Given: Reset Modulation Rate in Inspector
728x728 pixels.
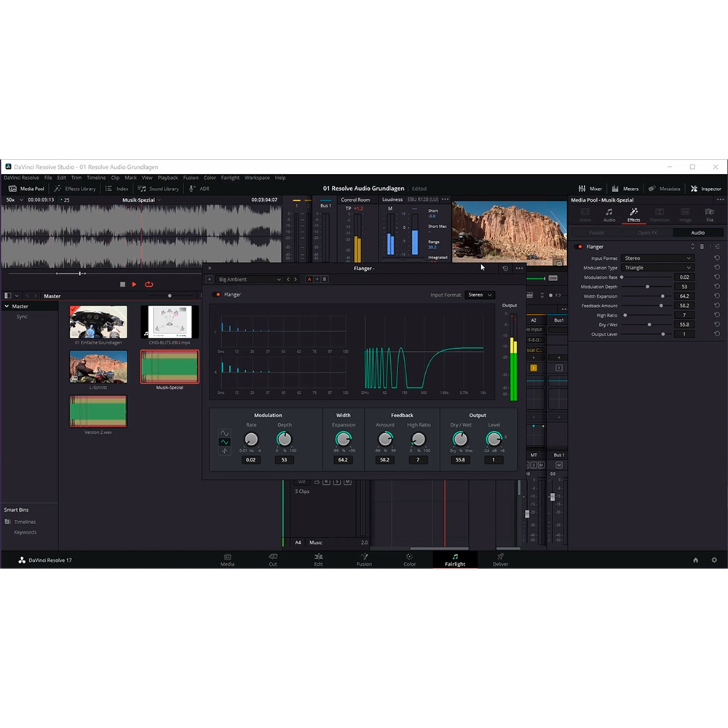Looking at the screenshot, I should pos(717,277).
